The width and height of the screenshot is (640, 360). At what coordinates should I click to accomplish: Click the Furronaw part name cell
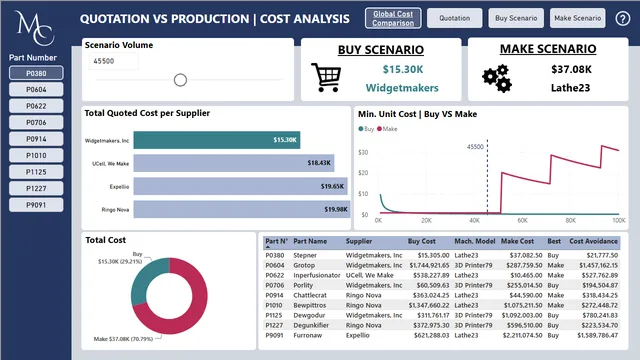307,335
